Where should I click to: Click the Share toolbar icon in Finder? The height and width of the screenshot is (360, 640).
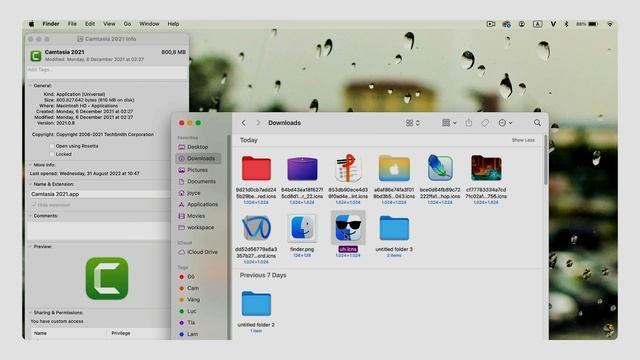pyautogui.click(x=469, y=123)
